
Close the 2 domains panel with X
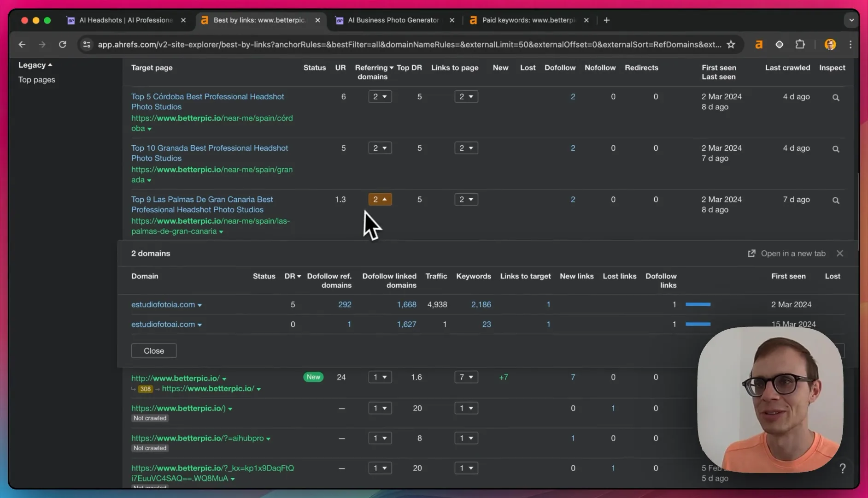840,254
